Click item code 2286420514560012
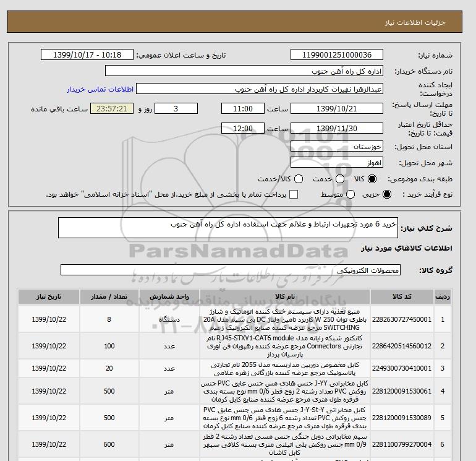The height and width of the screenshot is (461, 476). (x=402, y=346)
